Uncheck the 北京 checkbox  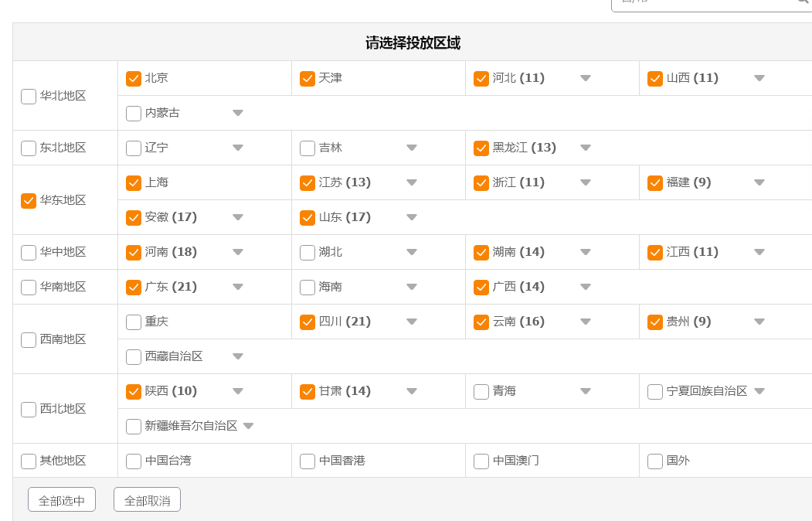134,78
